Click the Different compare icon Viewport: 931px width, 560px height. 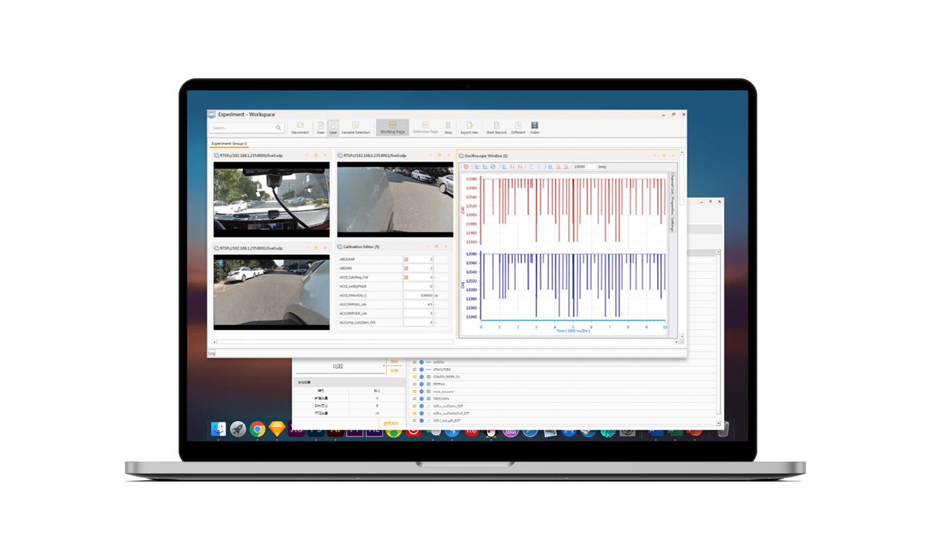click(518, 127)
